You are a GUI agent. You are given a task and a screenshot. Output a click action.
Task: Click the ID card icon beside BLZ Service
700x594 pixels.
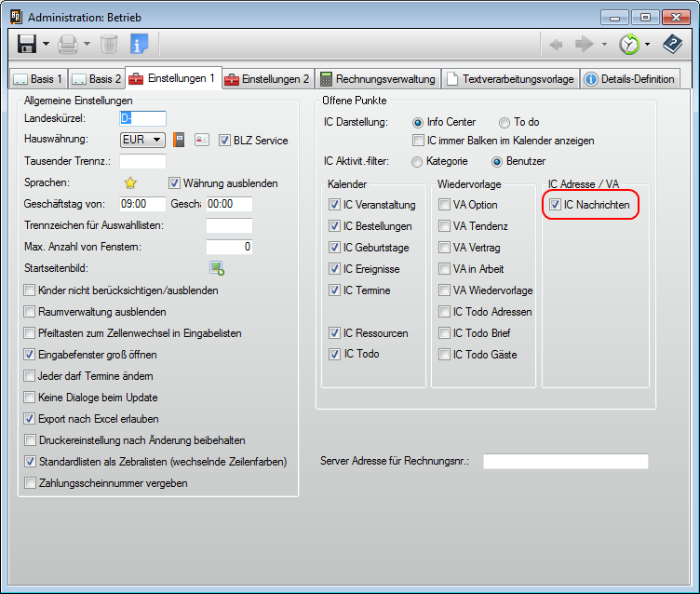(x=202, y=140)
